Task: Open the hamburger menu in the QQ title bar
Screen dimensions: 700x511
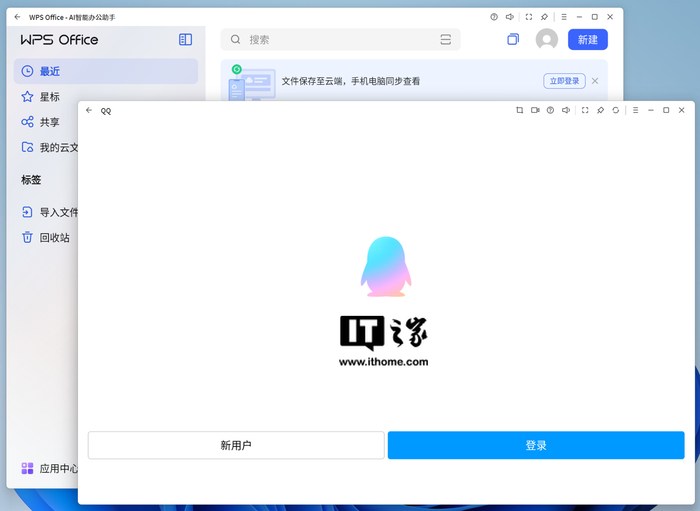Action: 634,110
